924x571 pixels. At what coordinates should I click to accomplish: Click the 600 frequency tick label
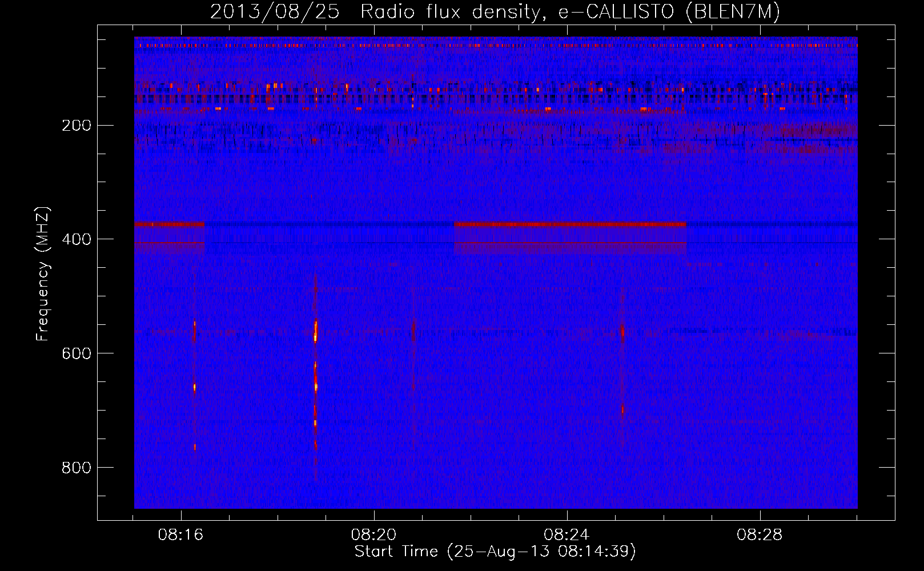click(77, 353)
